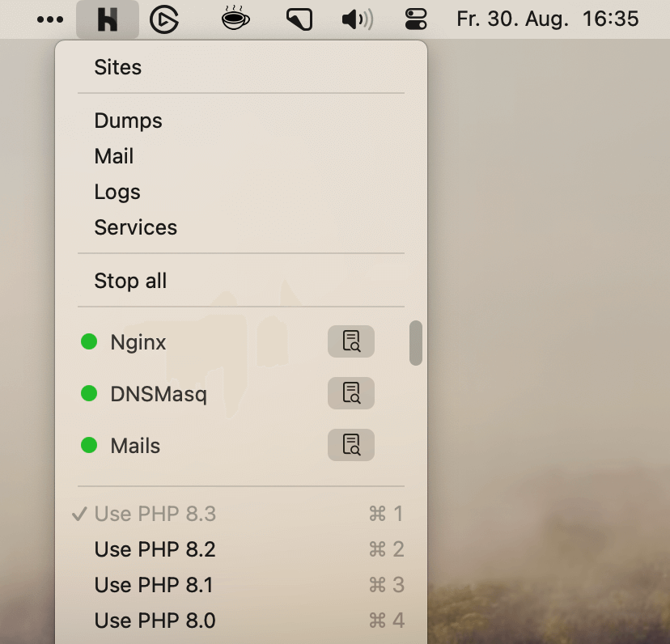Open the Dumps menu entry
The width and height of the screenshot is (670, 644).
coord(241,121)
